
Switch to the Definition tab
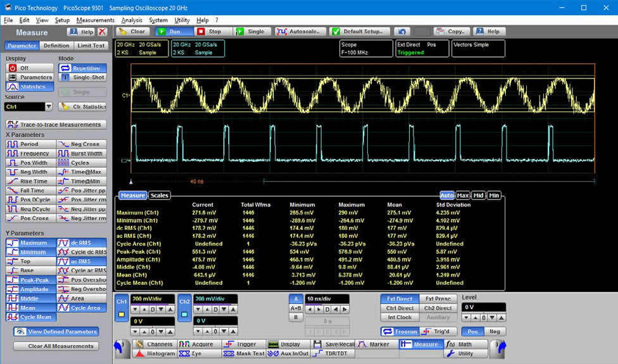pyautogui.click(x=56, y=46)
